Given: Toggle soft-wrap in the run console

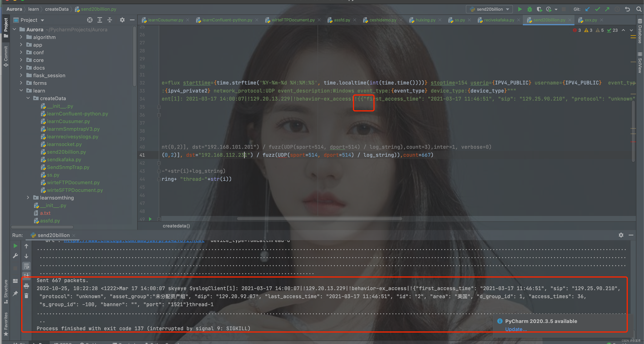Looking at the screenshot, I should tap(27, 266).
